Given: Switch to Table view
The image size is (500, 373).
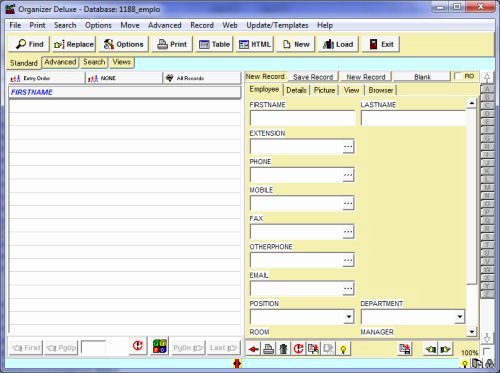Looking at the screenshot, I should pyautogui.click(x=214, y=44).
